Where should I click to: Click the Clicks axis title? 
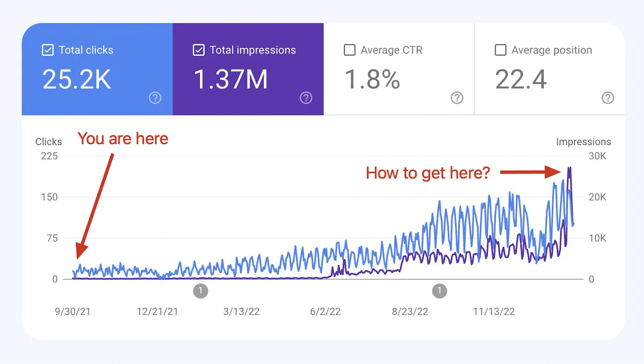tap(49, 142)
